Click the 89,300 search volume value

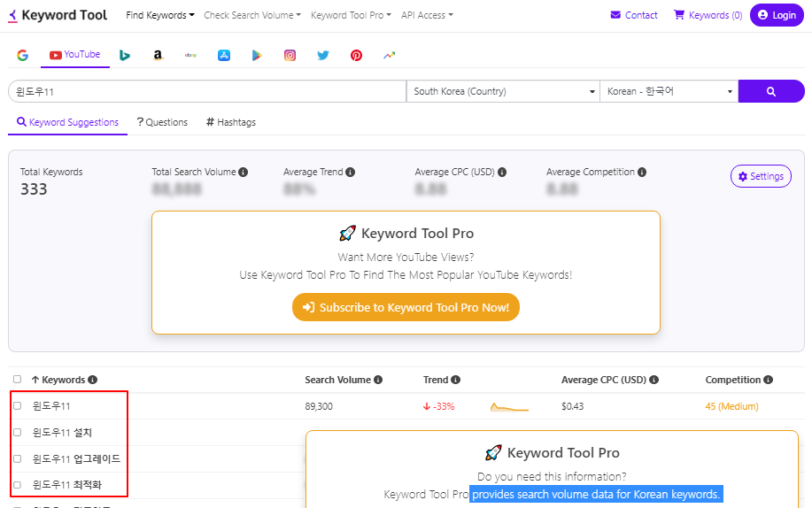(319, 406)
